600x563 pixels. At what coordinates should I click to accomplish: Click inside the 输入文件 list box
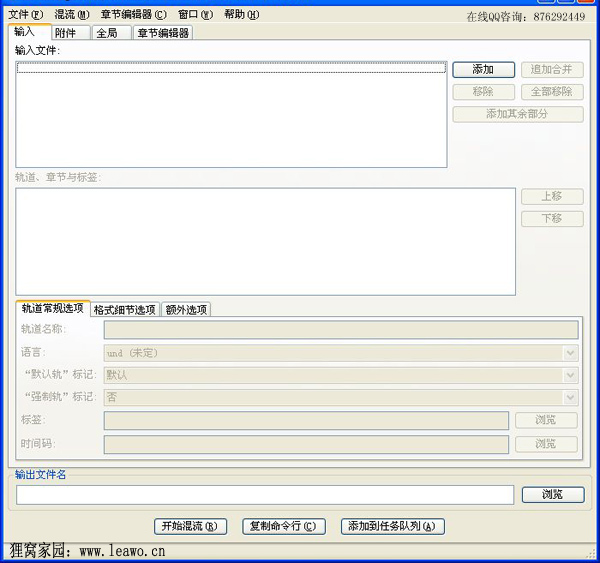tap(231, 114)
